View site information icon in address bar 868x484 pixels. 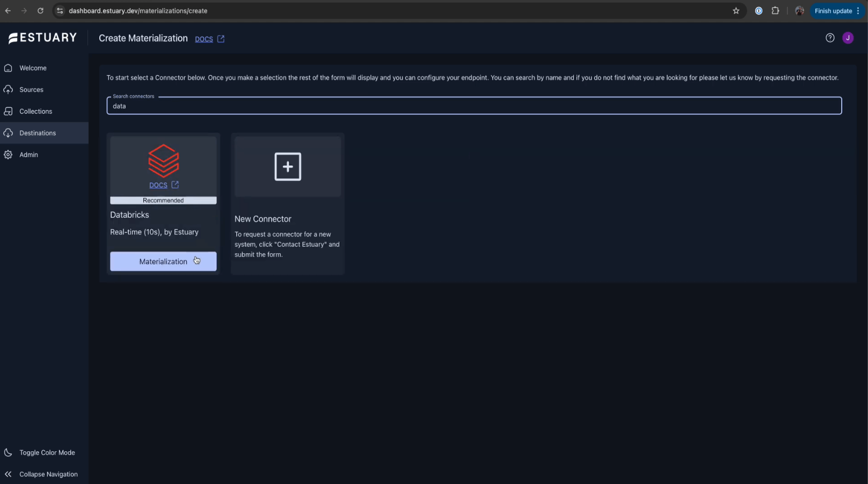click(x=60, y=11)
